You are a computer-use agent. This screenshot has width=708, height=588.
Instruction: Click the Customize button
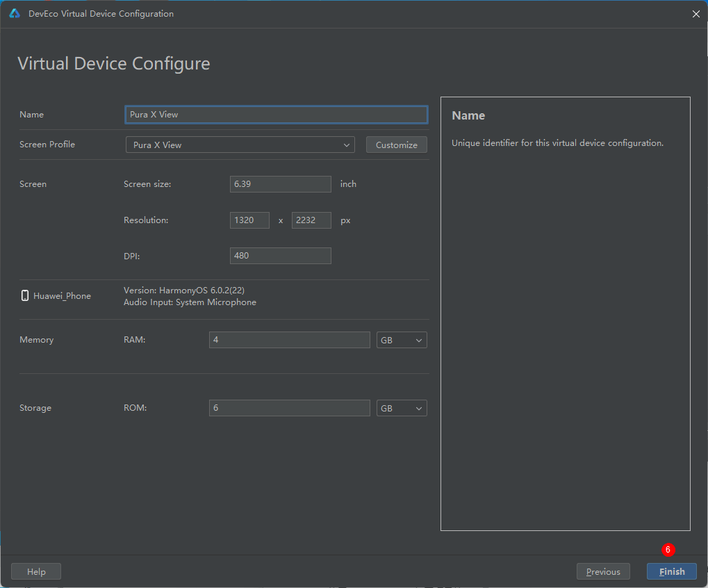coord(397,145)
